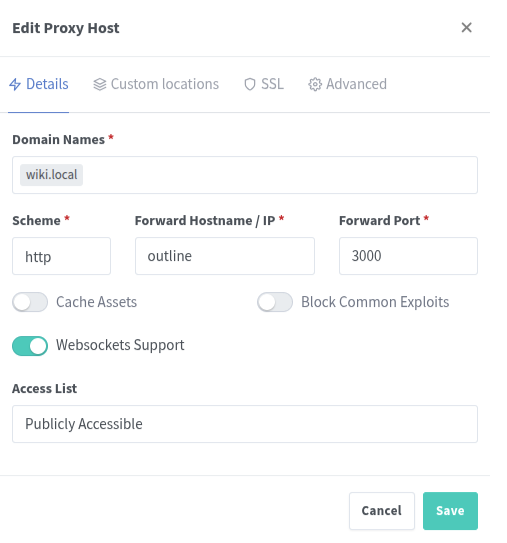Select the Details tab
This screenshot has width=507, height=543.
pos(39,84)
